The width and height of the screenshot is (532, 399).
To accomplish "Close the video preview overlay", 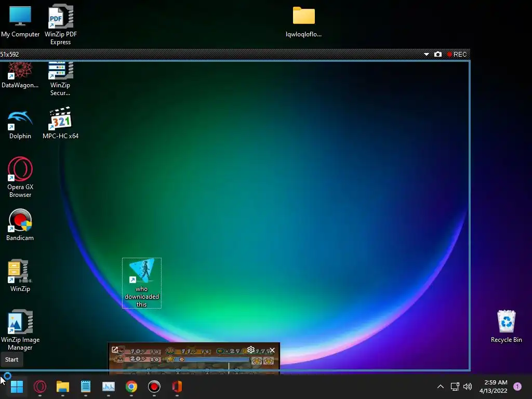I will (x=272, y=350).
